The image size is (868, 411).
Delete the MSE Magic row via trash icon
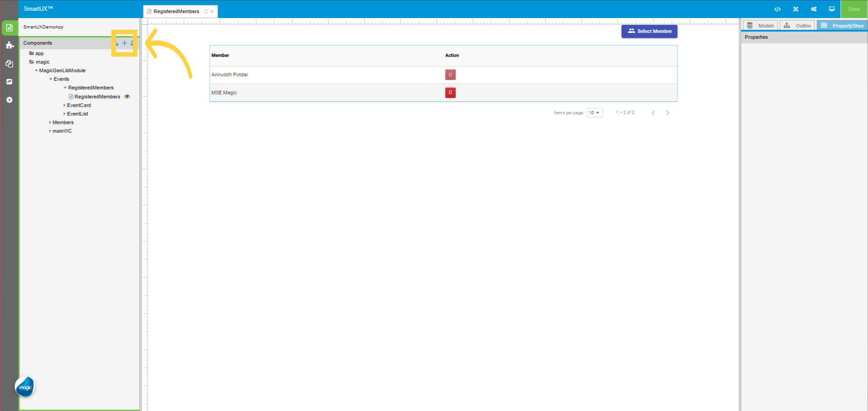(450, 93)
